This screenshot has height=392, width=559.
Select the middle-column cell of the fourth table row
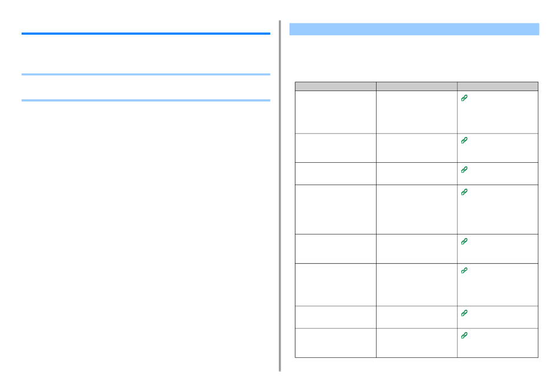417,209
